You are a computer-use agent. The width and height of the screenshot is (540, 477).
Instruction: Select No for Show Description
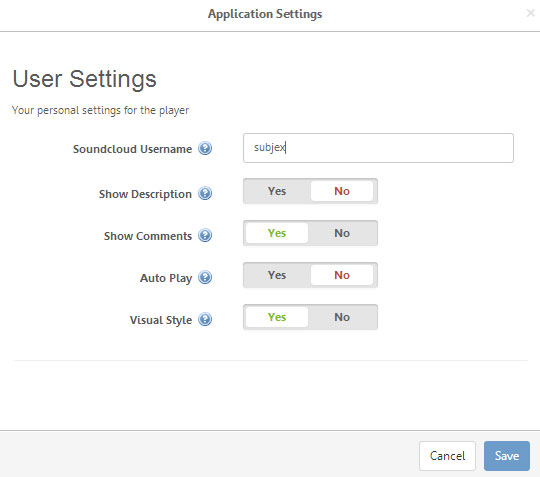click(x=342, y=191)
